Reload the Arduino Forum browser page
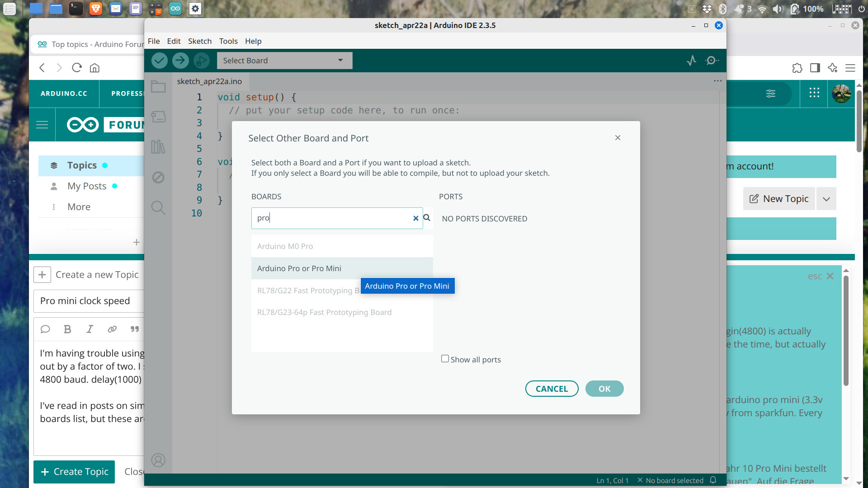The height and width of the screenshot is (488, 868). tap(77, 68)
